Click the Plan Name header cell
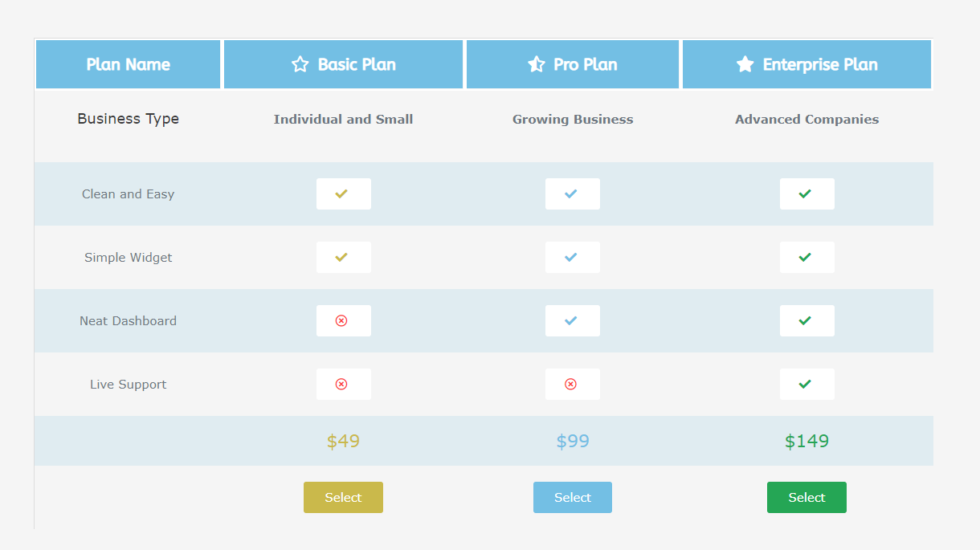 click(x=129, y=64)
